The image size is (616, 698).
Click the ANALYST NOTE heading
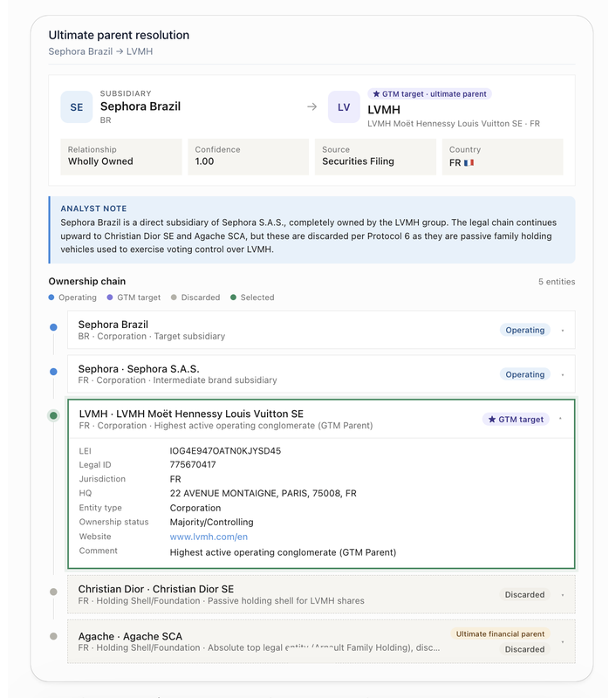click(x=93, y=209)
